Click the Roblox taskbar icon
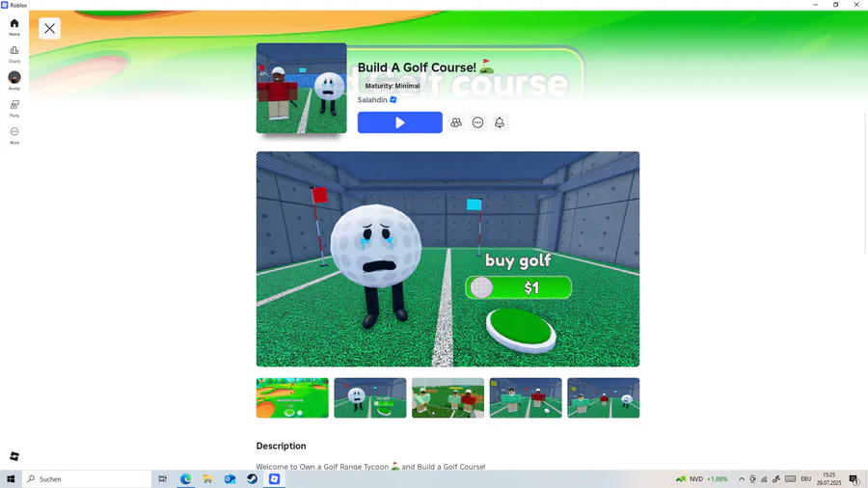The width and height of the screenshot is (868, 488). pos(274,479)
